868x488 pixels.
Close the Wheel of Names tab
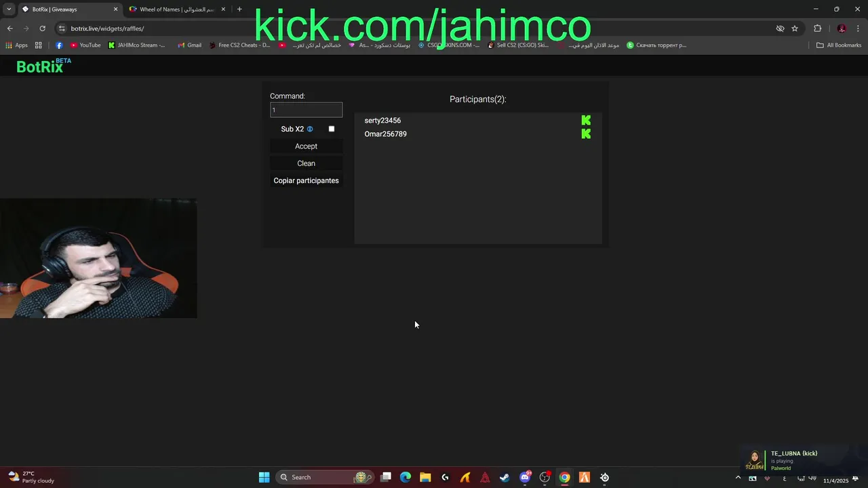click(x=223, y=9)
